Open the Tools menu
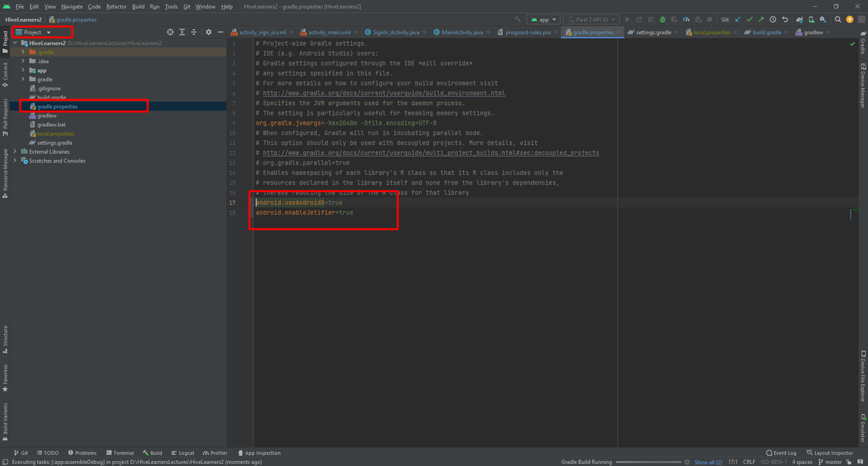 point(171,6)
